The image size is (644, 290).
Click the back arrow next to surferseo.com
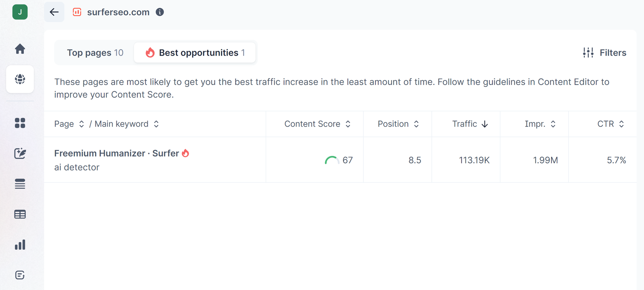click(54, 12)
